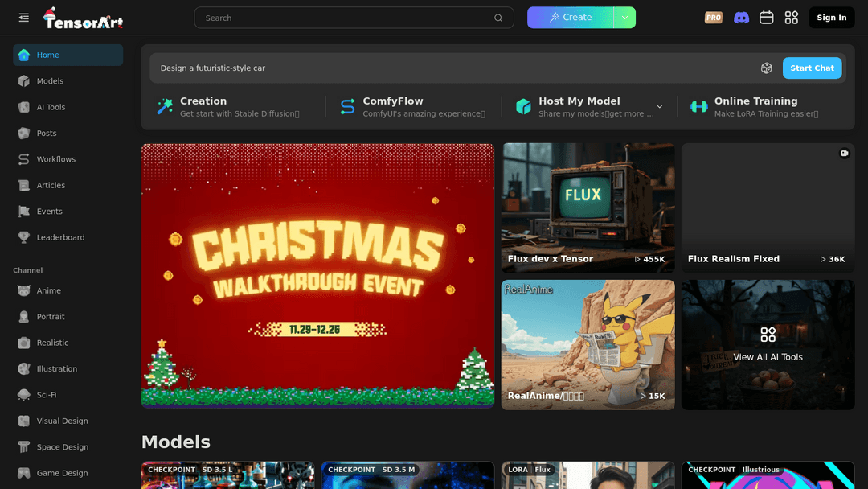The height and width of the screenshot is (489, 868).
Task: Open the LORA Flux model card
Action: pyautogui.click(x=588, y=475)
